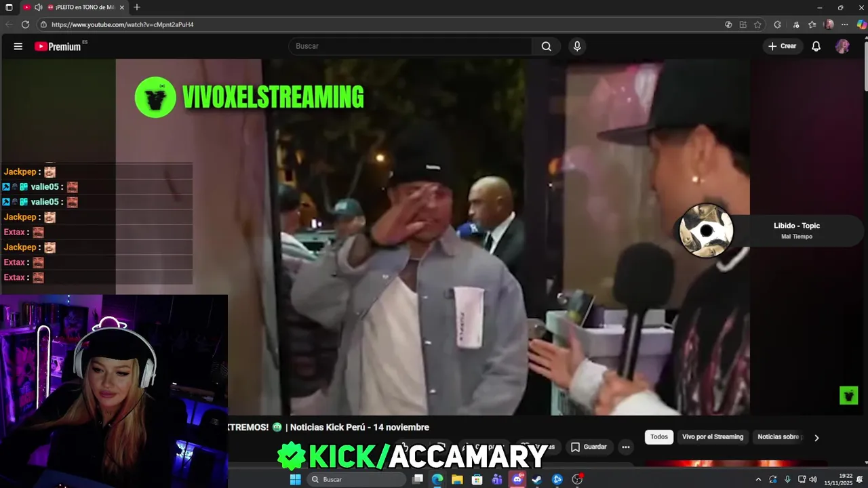This screenshot has height=488, width=868.
Task: Select the Noticias sobre chip
Action: coord(780,437)
